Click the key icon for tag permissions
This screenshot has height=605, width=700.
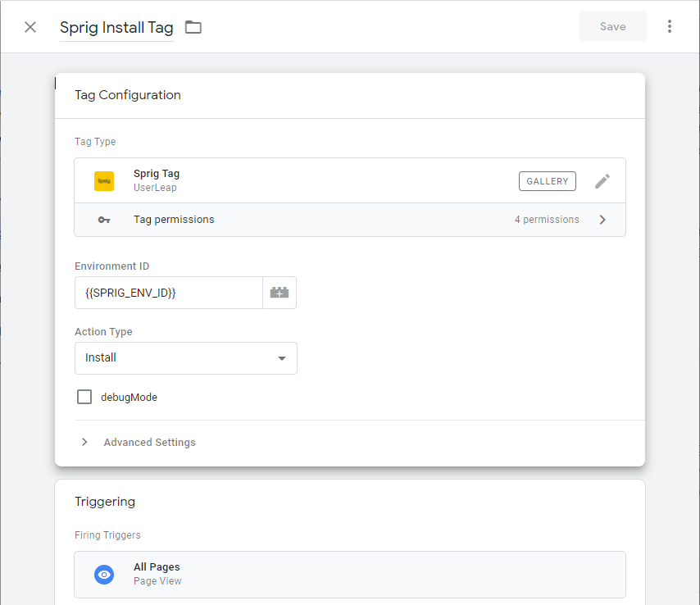pos(104,220)
